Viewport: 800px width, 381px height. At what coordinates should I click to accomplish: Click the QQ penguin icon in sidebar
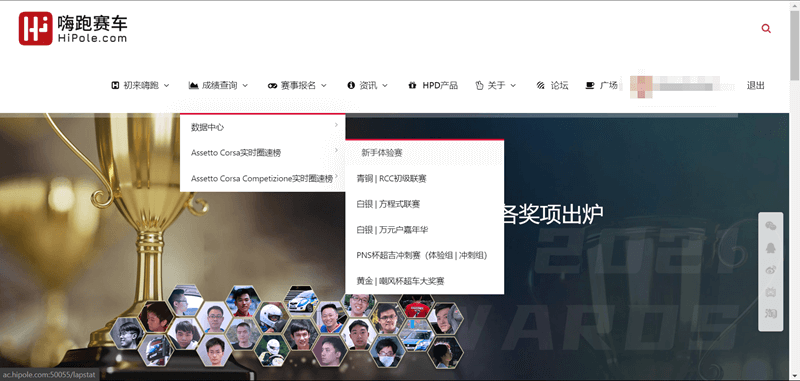click(770, 247)
